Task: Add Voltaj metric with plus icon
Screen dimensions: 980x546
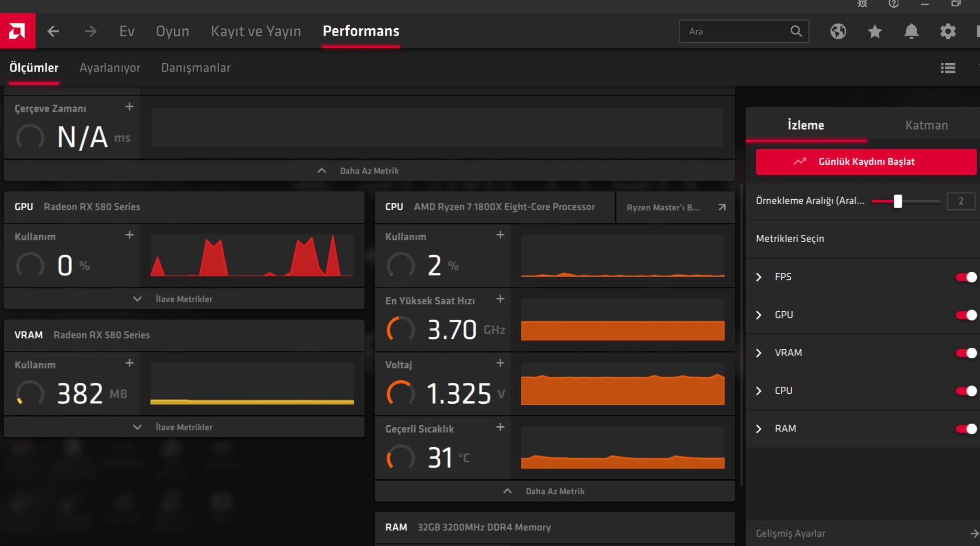Action: 500,363
